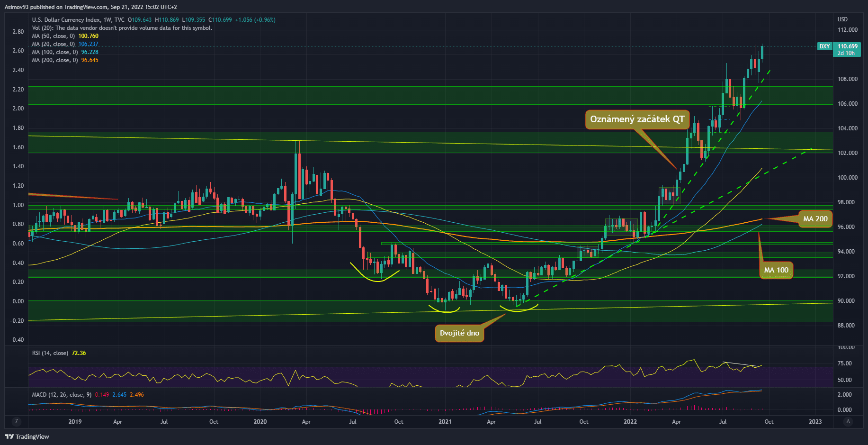Select the MA (100, close, 0) legend entry

tap(54, 52)
